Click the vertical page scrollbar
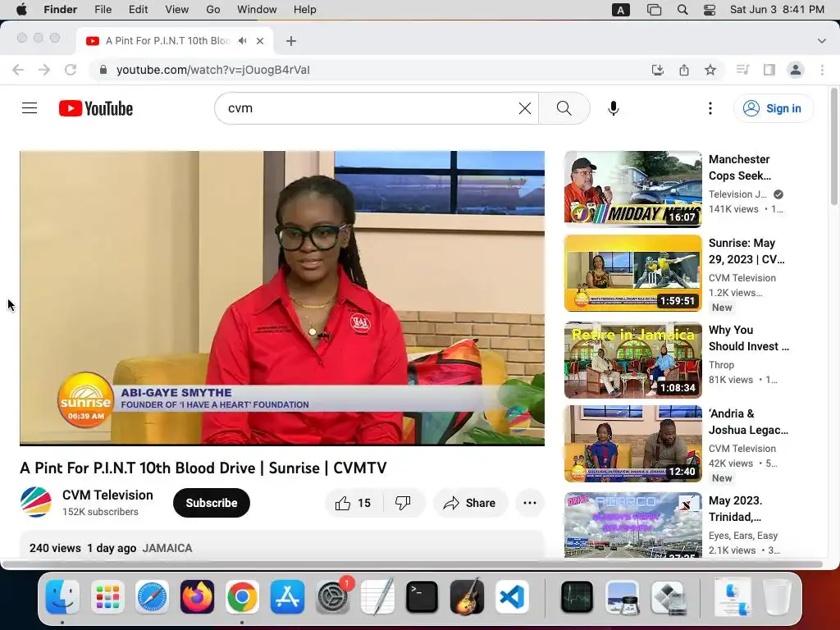Screen dimensions: 840x630 pos(833,147)
